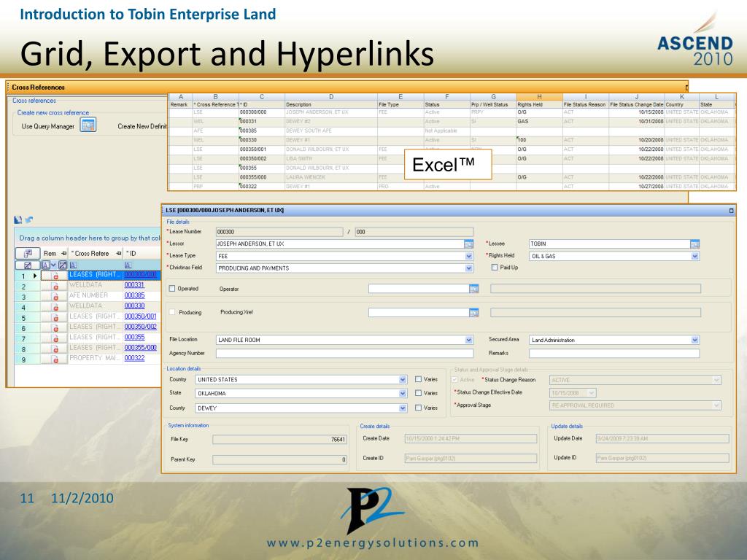Open hyperlink 000350/001 in grid
The image size is (747, 560).
[x=141, y=316]
